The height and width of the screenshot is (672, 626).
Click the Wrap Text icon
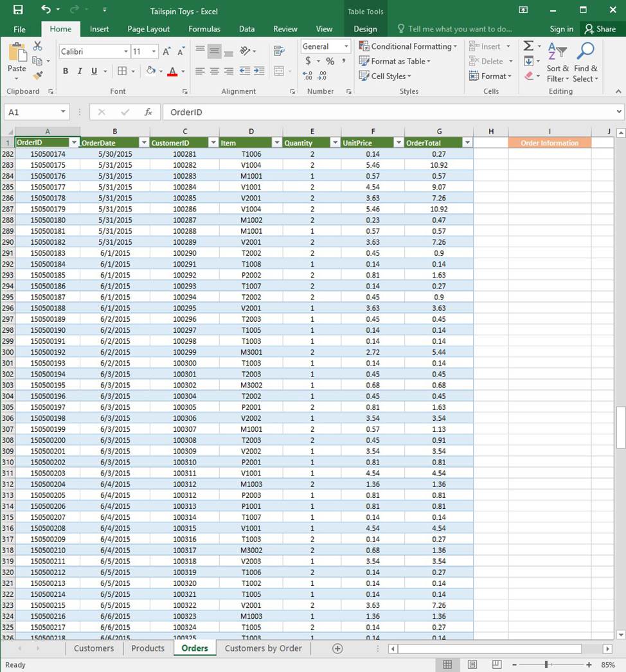279,51
